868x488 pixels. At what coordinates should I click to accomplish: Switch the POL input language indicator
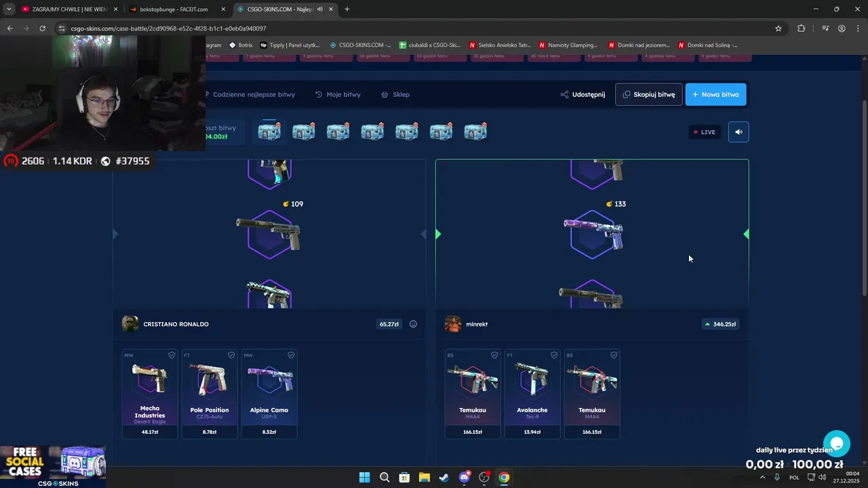(794, 477)
